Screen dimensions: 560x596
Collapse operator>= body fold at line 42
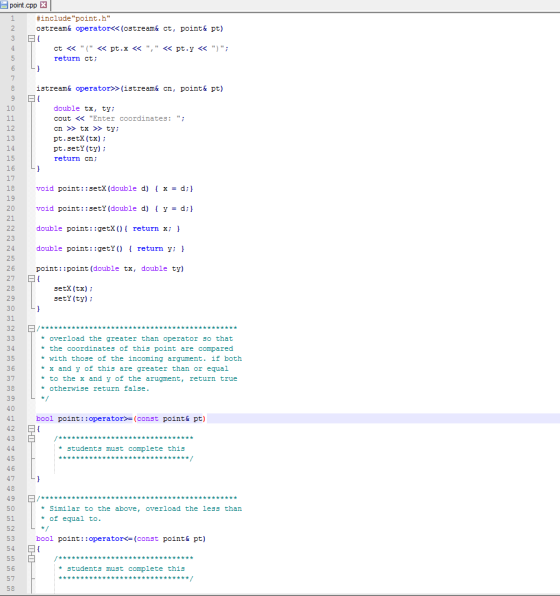[x=31, y=429]
